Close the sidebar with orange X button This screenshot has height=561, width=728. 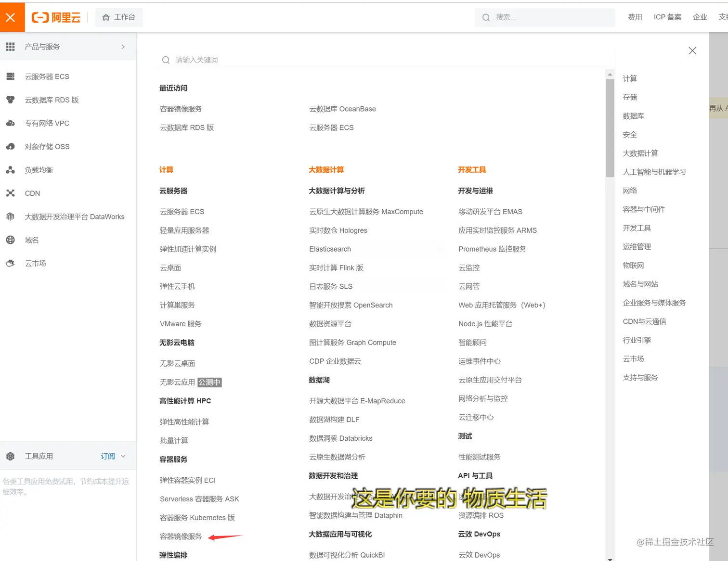pos(12,17)
